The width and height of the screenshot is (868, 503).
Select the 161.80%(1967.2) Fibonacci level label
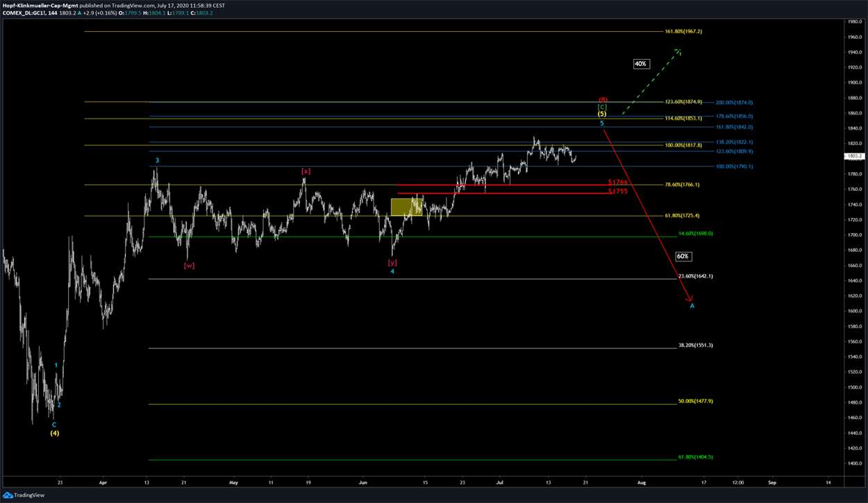[683, 32]
